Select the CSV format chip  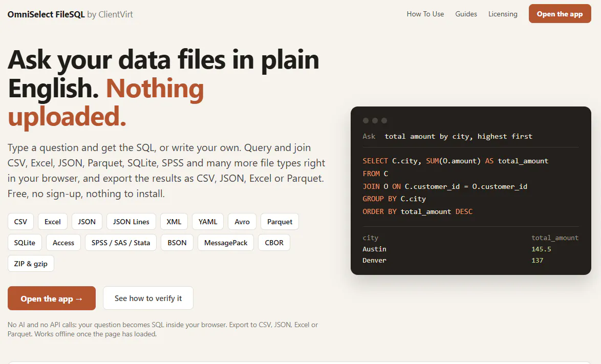pos(20,222)
